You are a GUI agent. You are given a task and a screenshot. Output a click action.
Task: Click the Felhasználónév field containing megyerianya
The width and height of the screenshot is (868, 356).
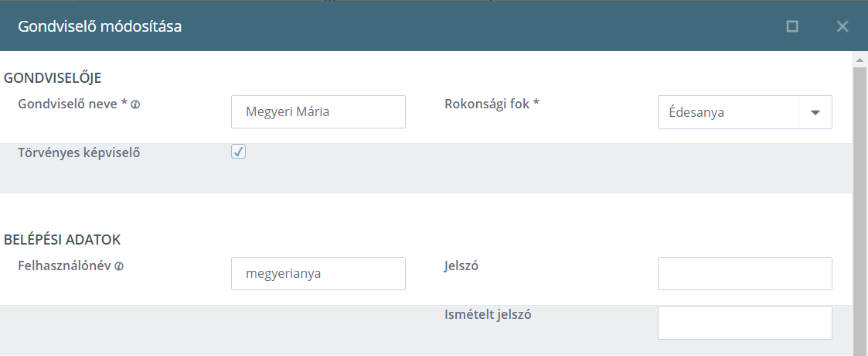point(318,273)
